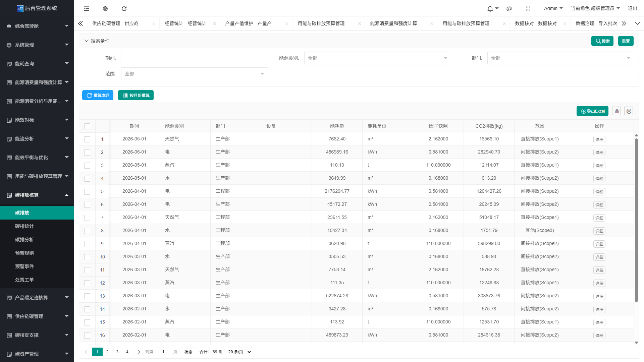
Task: Close the 供应链碳管理 tab
Action: coord(154,23)
